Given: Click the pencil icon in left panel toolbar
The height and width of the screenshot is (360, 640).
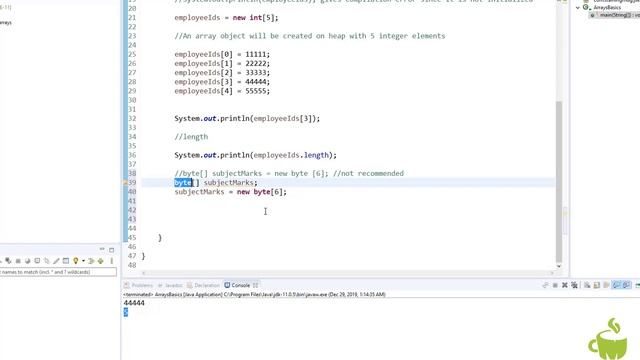Looking at the screenshot, I should tap(56, 261).
